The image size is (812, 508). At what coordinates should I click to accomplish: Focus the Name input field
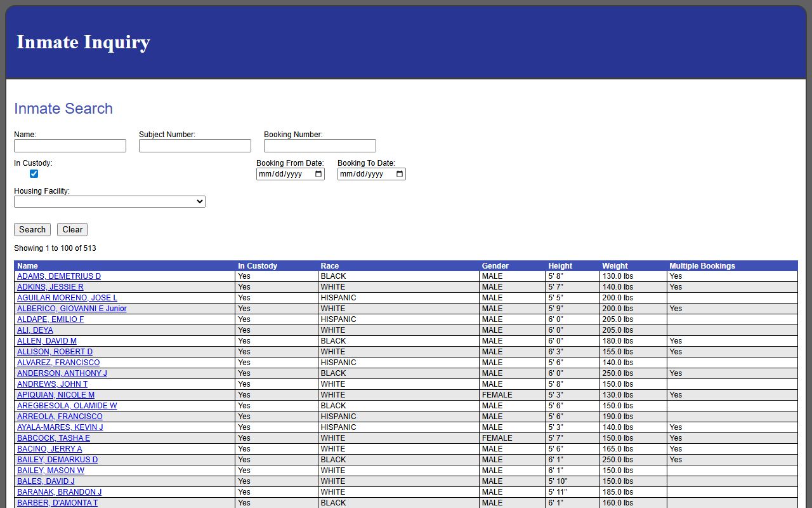(70, 146)
